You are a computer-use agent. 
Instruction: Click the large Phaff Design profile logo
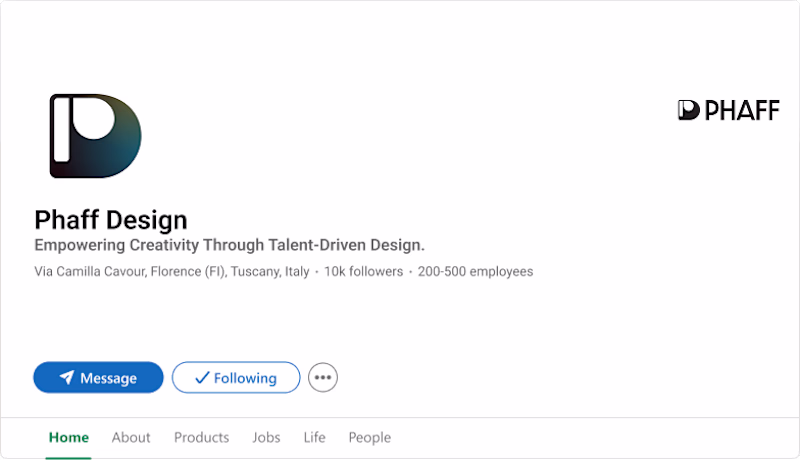pyautogui.click(x=95, y=136)
